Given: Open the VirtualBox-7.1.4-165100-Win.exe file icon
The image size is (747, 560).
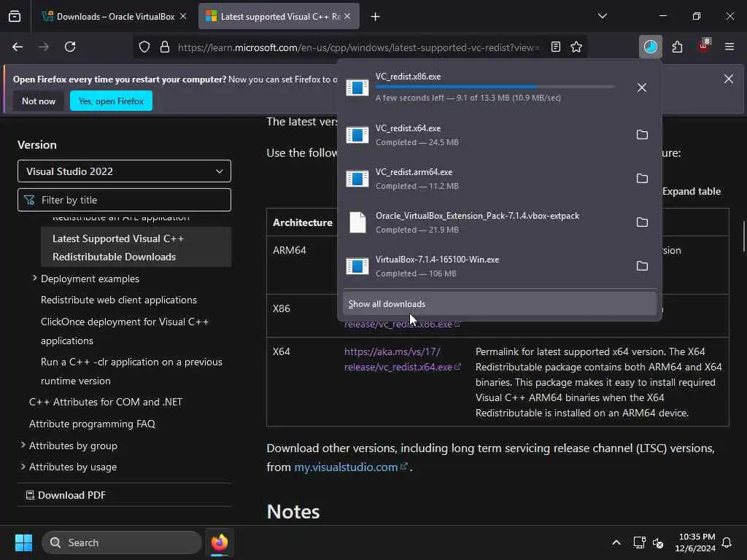Looking at the screenshot, I should coord(357,266).
